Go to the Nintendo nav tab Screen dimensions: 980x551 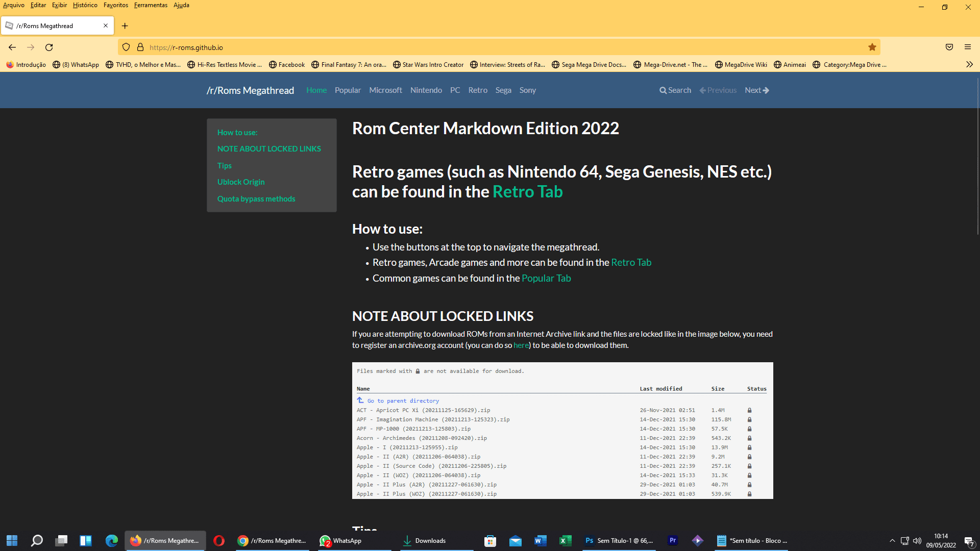(x=426, y=90)
